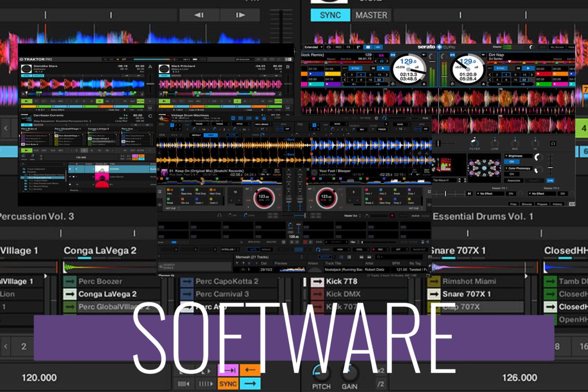Viewport: 588px width, 392px height.
Task: Open Serato Color Photocopy effect dropdown
Action: (x=518, y=168)
